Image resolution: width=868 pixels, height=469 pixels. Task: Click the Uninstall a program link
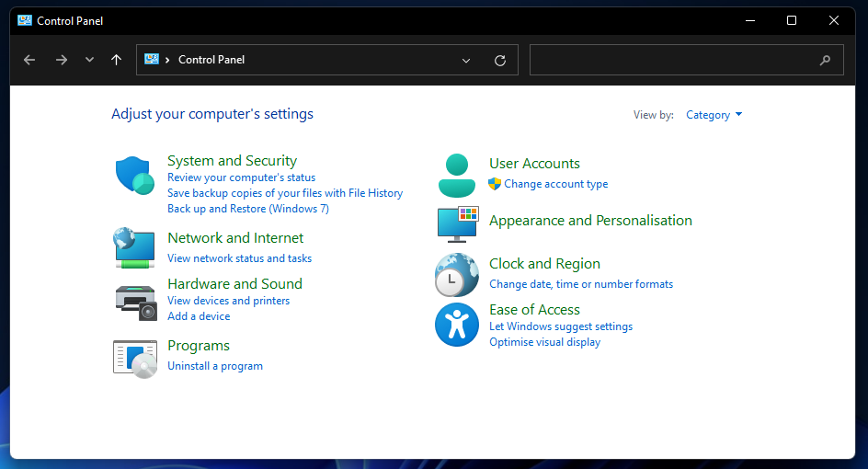tap(215, 366)
